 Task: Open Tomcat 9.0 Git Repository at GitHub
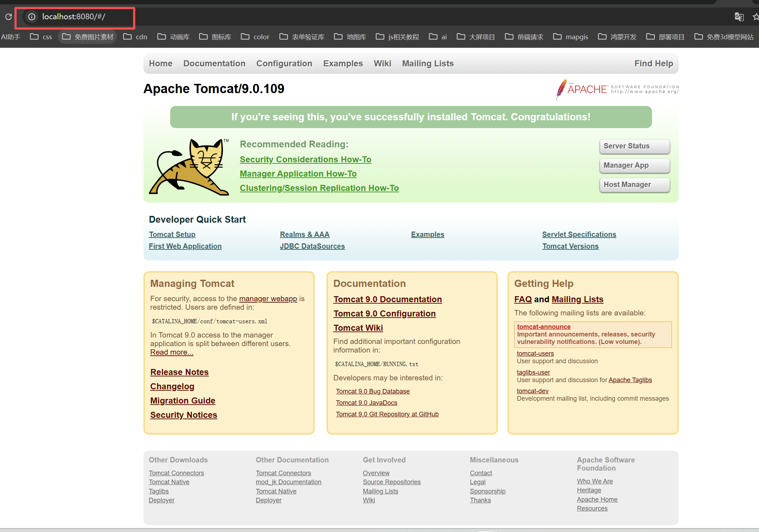387,414
